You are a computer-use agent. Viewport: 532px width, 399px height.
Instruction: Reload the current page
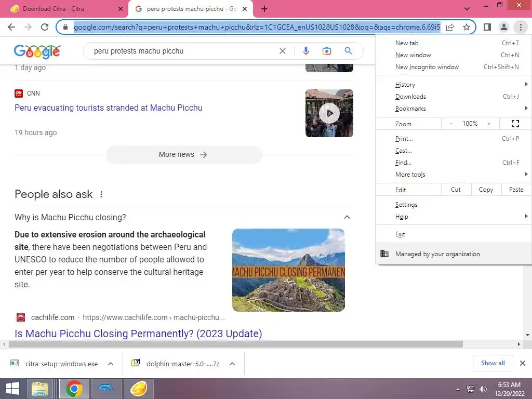(x=45, y=27)
